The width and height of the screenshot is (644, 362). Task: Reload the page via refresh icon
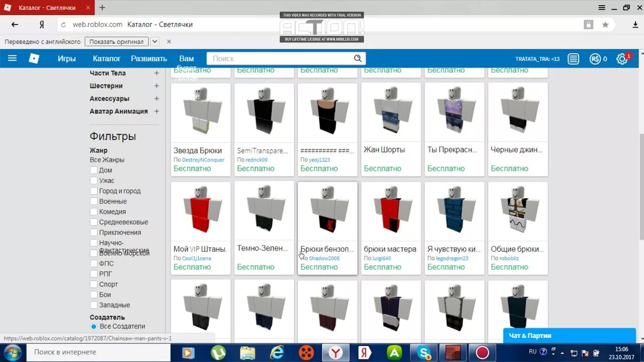[63, 25]
